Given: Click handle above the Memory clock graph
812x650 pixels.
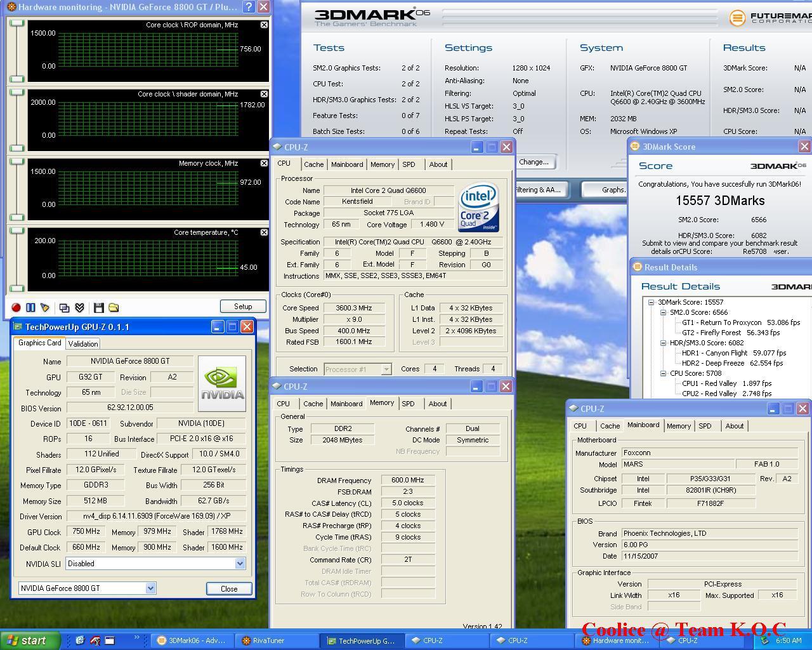Looking at the screenshot, I should pyautogui.click(x=17, y=161).
